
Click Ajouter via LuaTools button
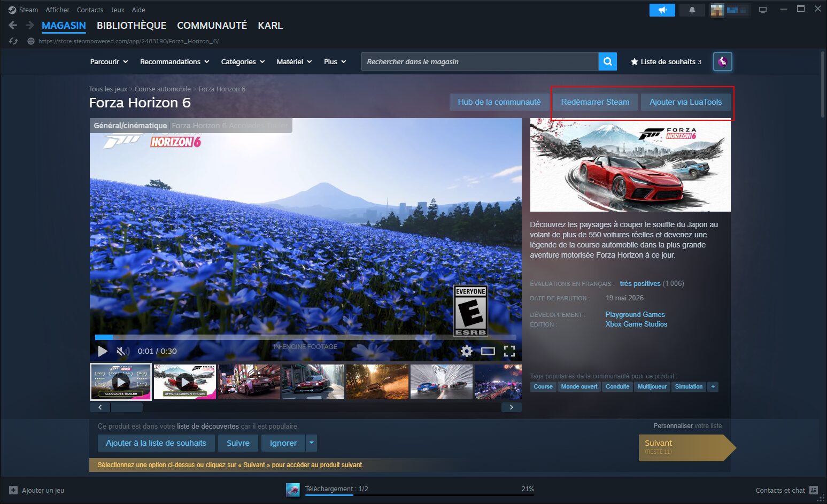tap(686, 102)
